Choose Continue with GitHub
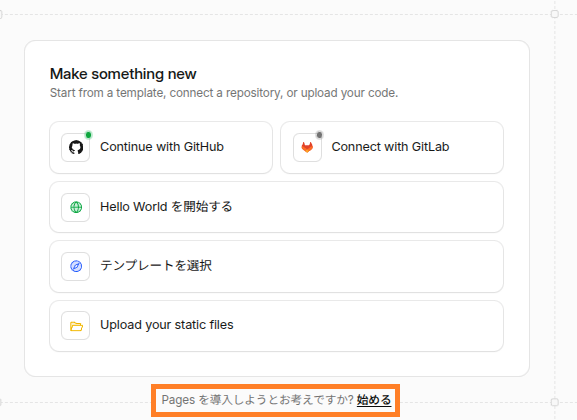The width and height of the screenshot is (577, 420). [161, 147]
